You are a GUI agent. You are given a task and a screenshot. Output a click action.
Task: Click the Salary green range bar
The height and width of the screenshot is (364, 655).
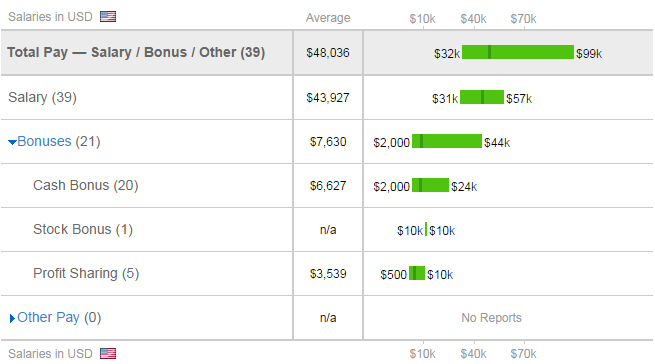point(482,97)
